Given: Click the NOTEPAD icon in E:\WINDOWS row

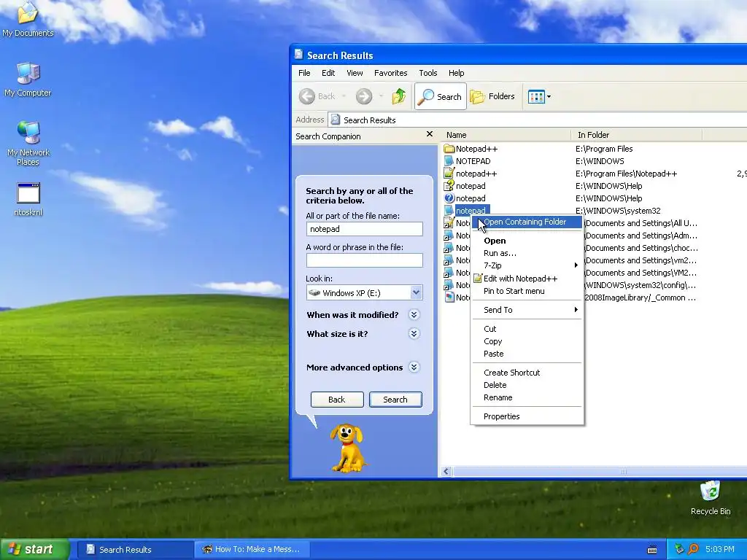Looking at the screenshot, I should (x=449, y=161).
